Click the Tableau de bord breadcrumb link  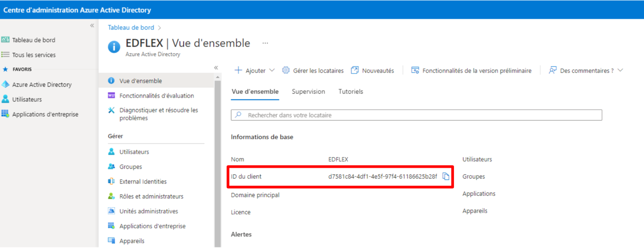coord(131,27)
